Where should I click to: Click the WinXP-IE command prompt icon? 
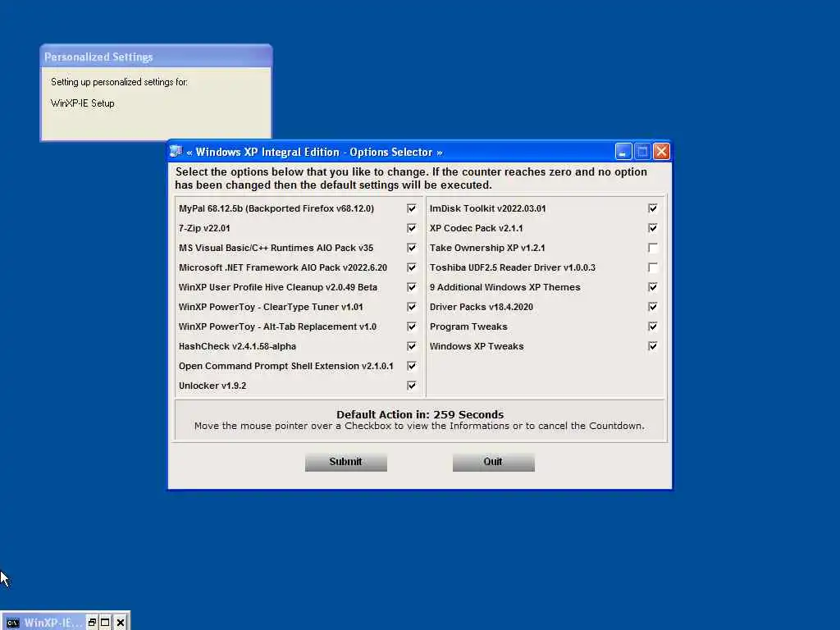[12, 623]
